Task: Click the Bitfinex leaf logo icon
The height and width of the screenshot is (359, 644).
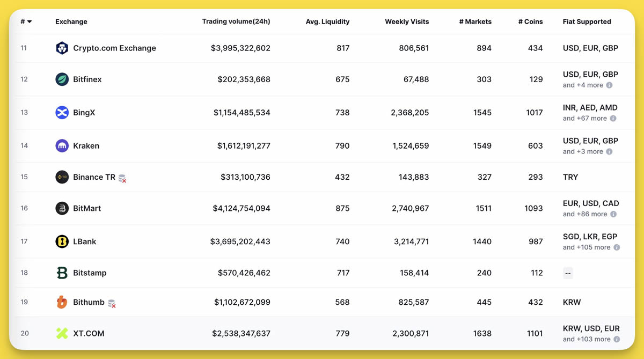Action: click(x=62, y=79)
